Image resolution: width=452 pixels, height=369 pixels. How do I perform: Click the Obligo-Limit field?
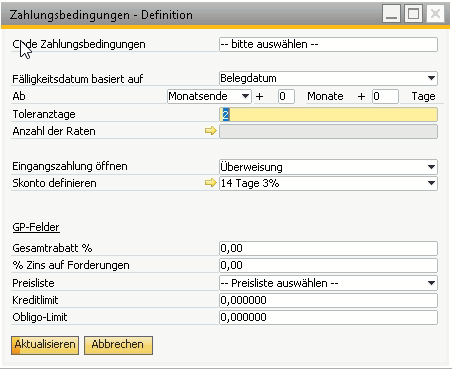(328, 317)
